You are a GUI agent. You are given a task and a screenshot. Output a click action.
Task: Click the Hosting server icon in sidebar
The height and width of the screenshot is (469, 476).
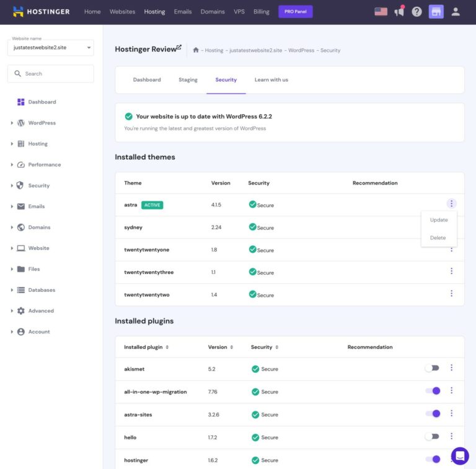tap(20, 144)
